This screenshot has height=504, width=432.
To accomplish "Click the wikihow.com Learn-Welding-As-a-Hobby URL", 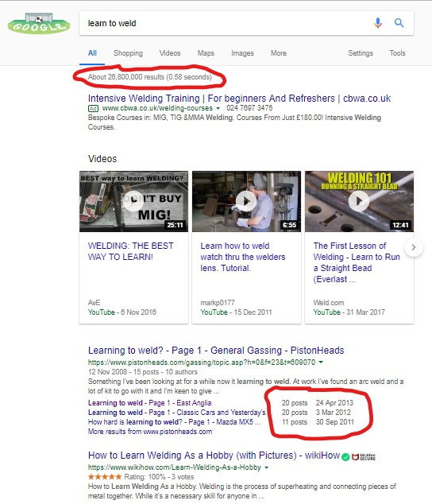I will click(x=175, y=467).
